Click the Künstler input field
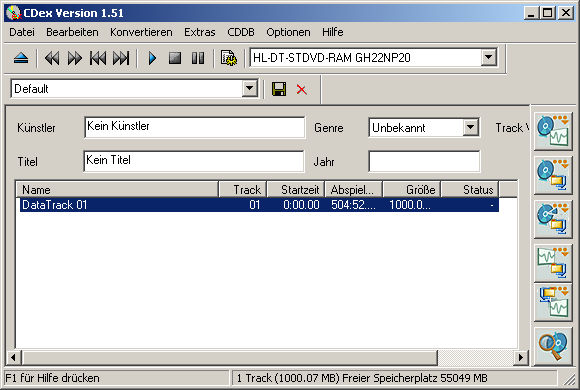This screenshot has width=580, height=390. (x=195, y=127)
